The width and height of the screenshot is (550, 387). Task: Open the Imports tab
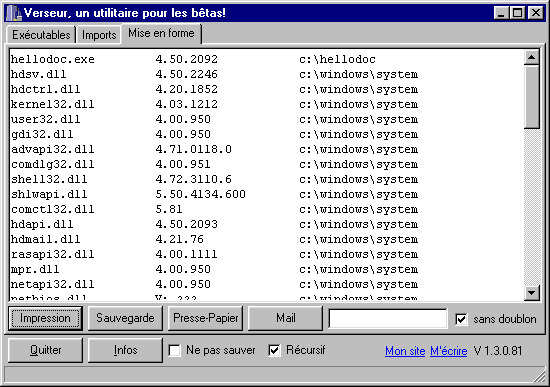99,35
